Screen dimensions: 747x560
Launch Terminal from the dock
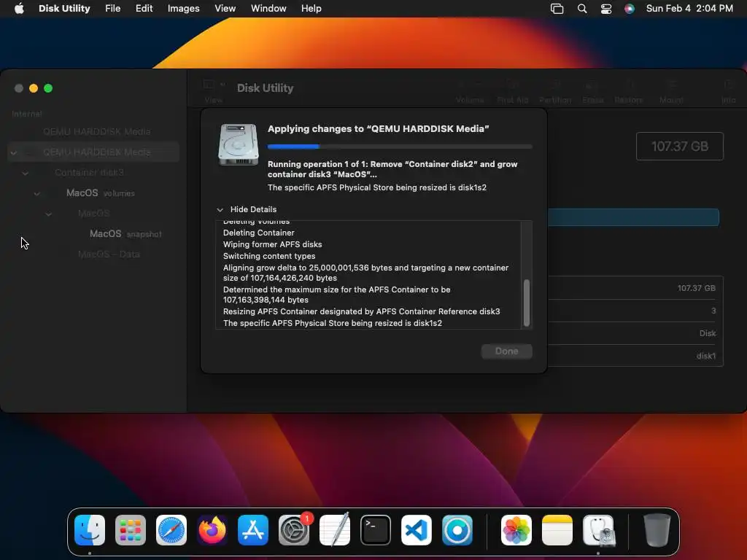(376, 530)
